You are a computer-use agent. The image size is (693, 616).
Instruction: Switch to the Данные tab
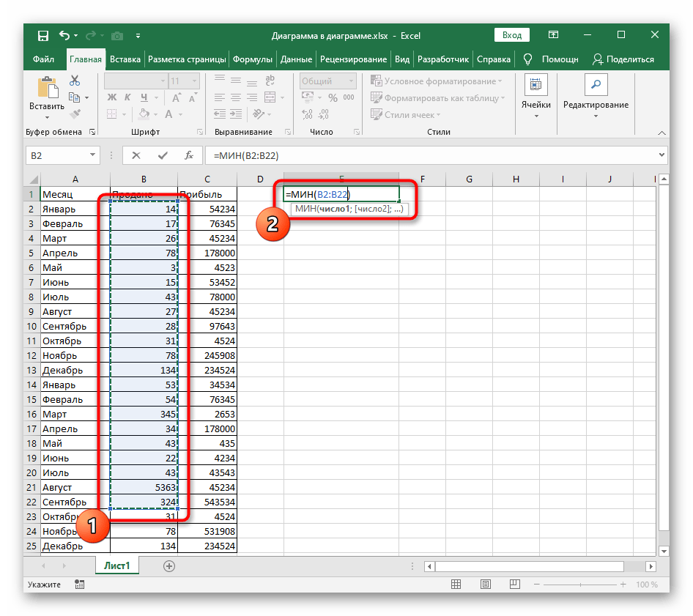296,59
